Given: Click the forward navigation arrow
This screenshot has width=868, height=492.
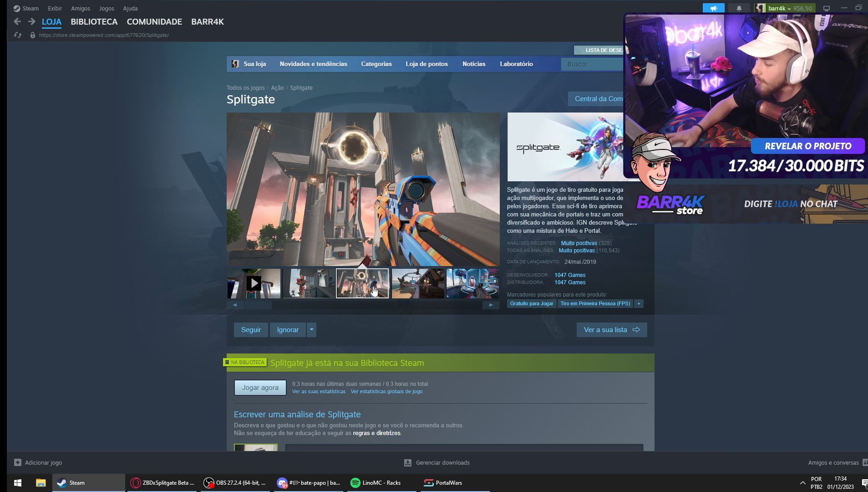Looking at the screenshot, I should (x=31, y=21).
